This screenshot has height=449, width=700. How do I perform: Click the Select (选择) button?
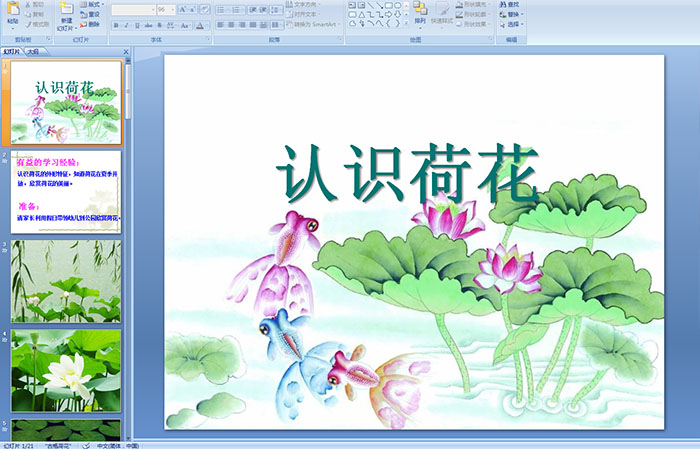pos(511,25)
